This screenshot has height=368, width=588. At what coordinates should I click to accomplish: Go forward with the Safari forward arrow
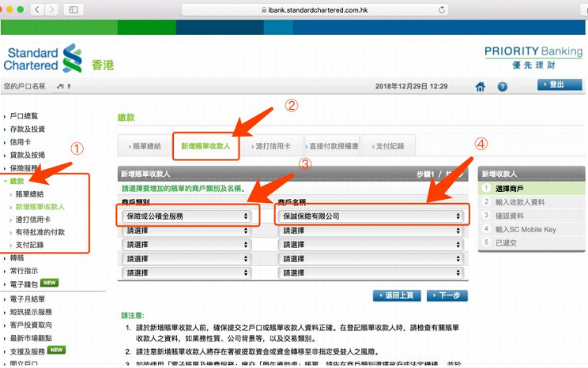pyautogui.click(x=51, y=9)
